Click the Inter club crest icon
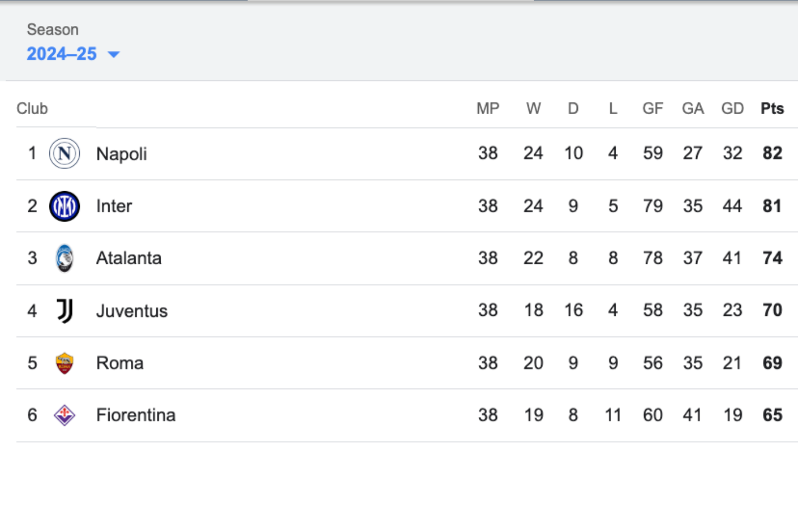 tap(64, 206)
